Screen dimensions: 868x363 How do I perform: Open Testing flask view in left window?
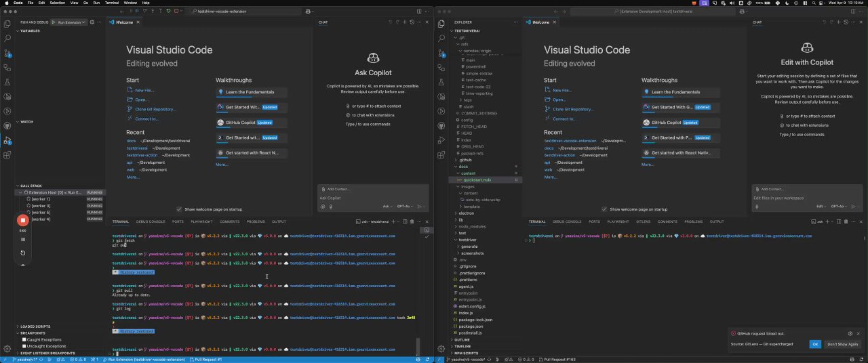7,82
